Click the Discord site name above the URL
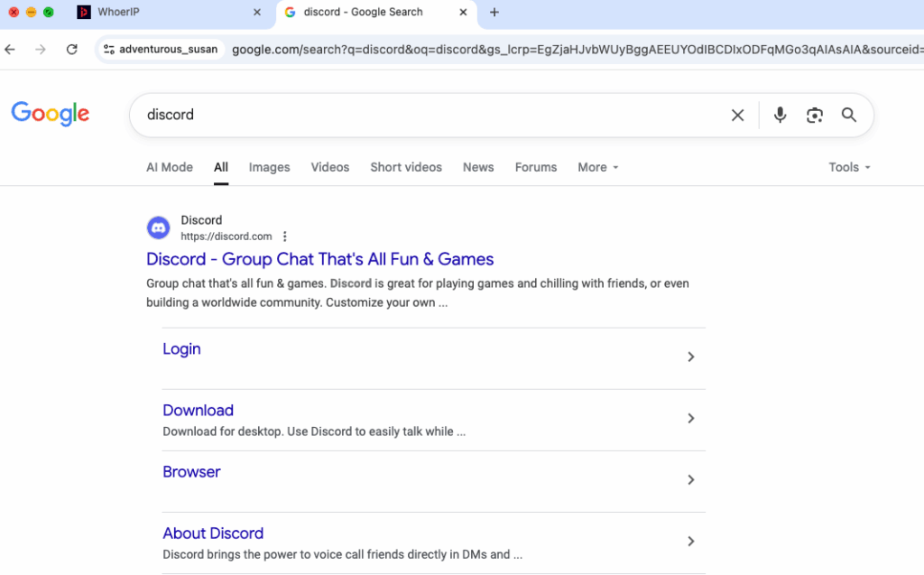924x575 pixels. coord(201,220)
